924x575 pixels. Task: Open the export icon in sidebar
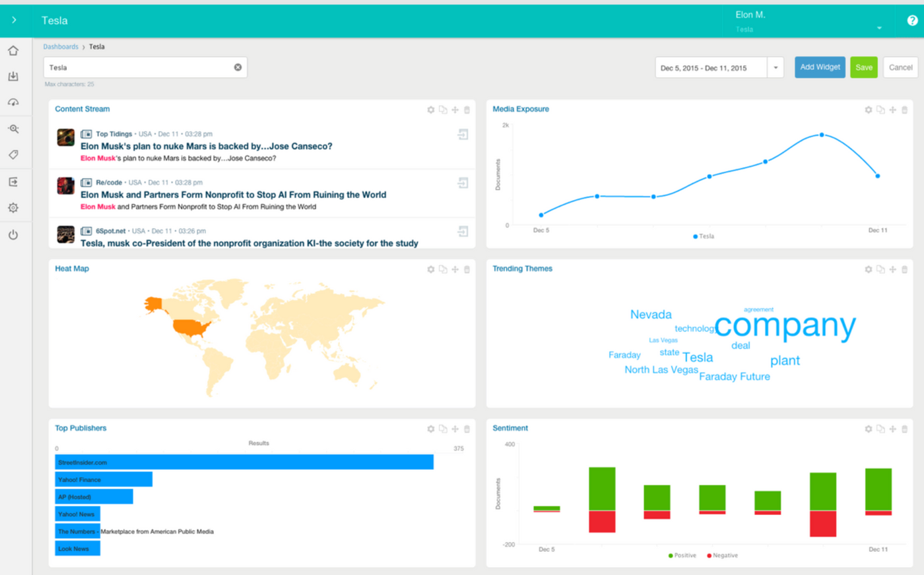(x=13, y=182)
